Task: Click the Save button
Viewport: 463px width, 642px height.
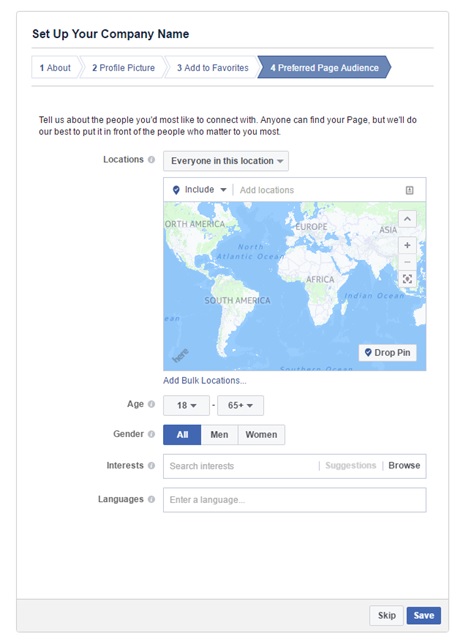Action: coord(424,615)
